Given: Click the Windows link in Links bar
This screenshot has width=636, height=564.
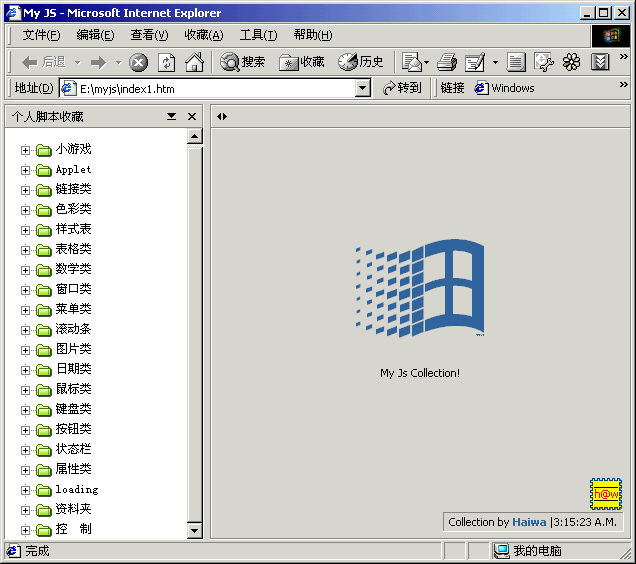Looking at the screenshot, I should [x=504, y=88].
